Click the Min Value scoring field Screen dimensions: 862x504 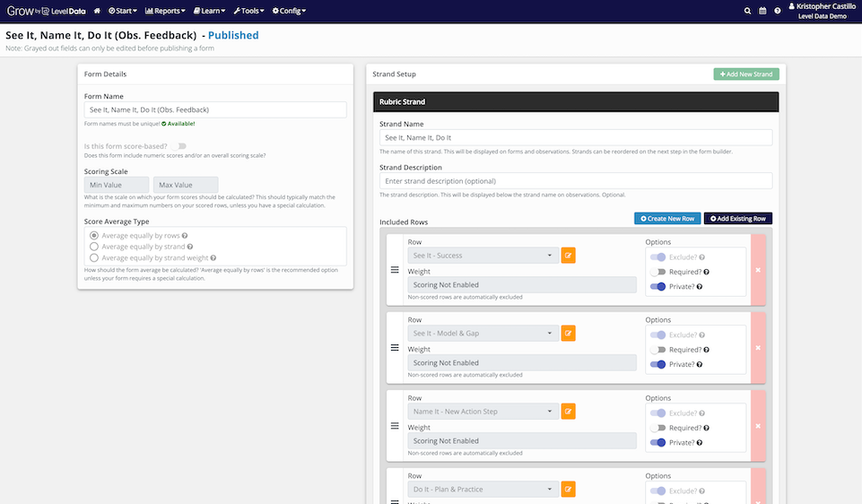point(117,185)
